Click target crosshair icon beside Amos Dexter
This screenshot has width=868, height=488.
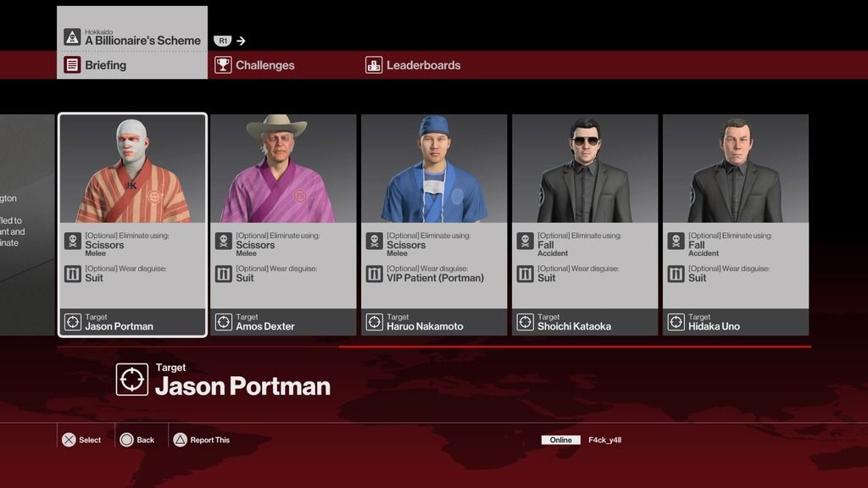(x=224, y=322)
